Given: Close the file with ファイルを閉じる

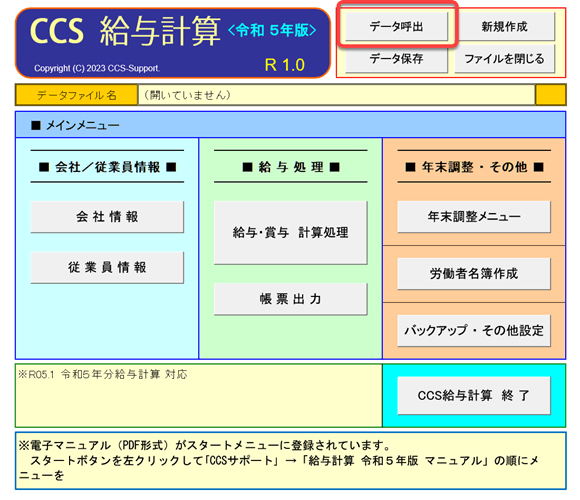Looking at the screenshot, I should click(x=505, y=59).
